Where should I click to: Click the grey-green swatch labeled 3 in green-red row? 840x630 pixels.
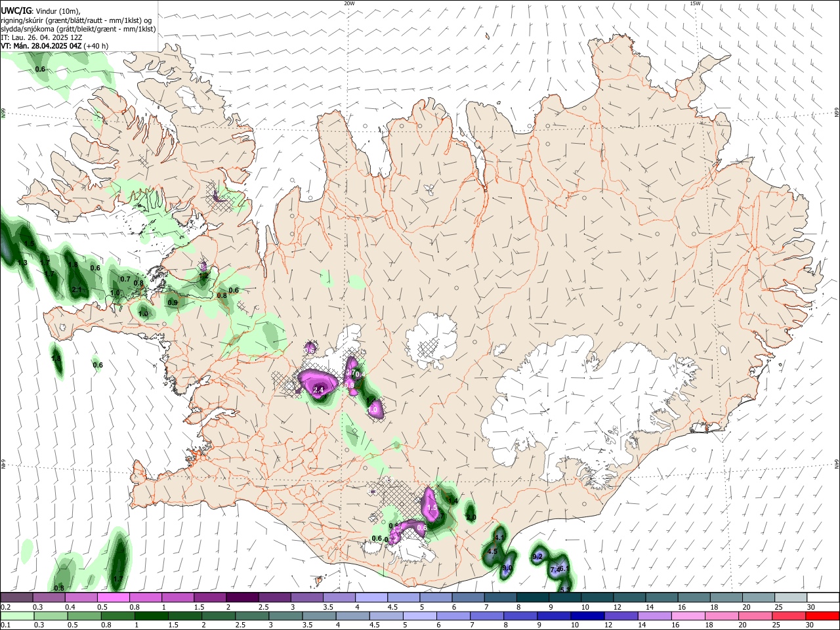click(x=285, y=616)
